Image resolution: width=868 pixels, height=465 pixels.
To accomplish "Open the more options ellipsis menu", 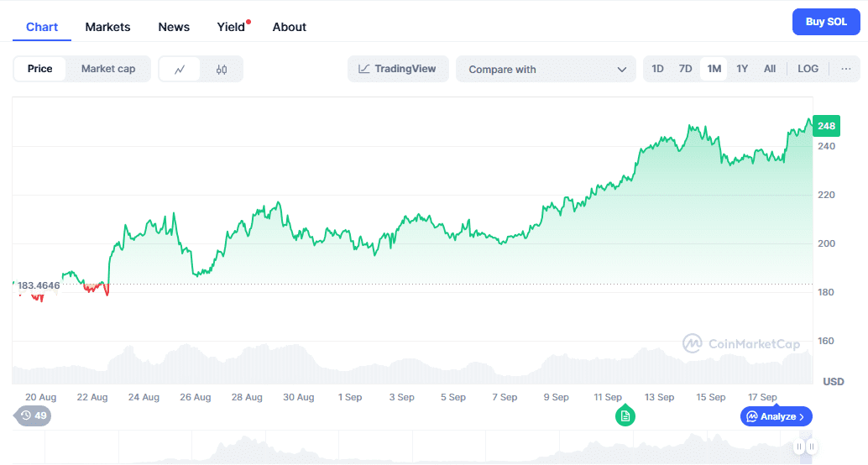I will (x=845, y=69).
